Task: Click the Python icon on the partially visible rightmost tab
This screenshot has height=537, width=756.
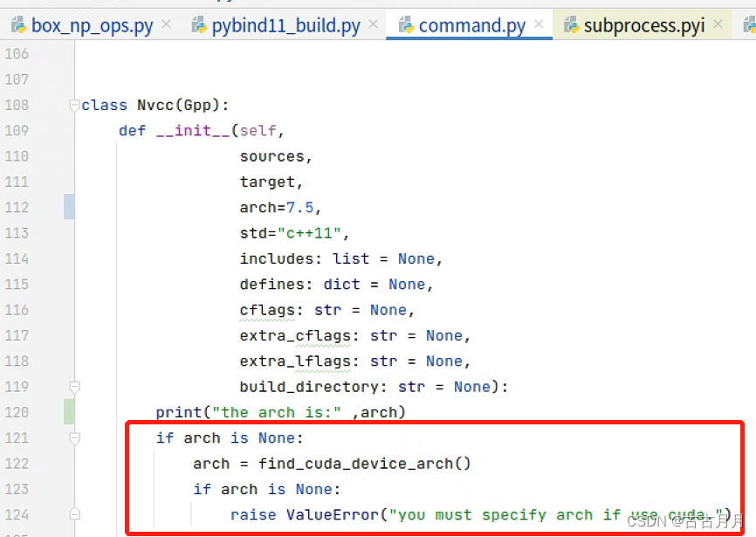Action: tap(749, 25)
